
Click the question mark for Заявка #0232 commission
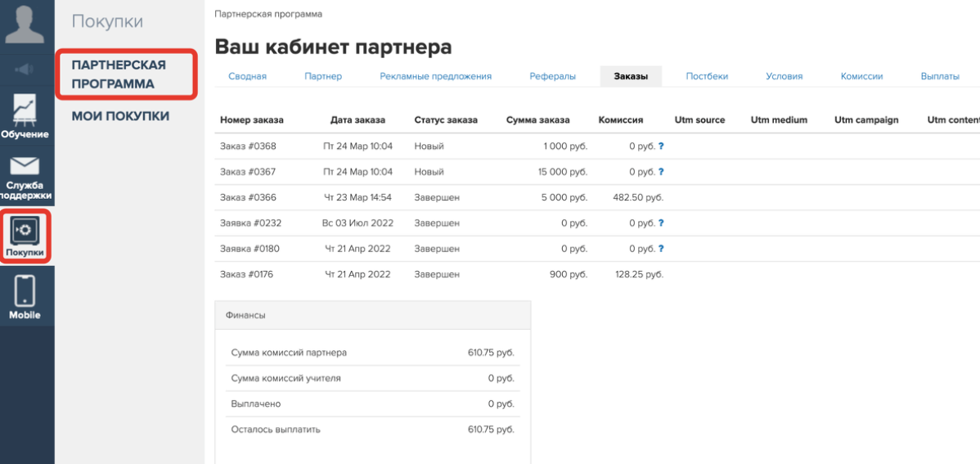pos(661,223)
